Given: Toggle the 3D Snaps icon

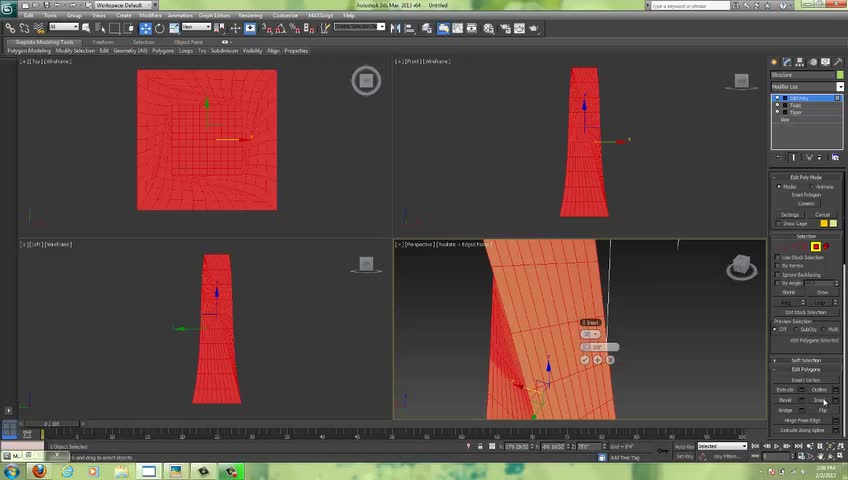Looking at the screenshot, I should coord(267,28).
